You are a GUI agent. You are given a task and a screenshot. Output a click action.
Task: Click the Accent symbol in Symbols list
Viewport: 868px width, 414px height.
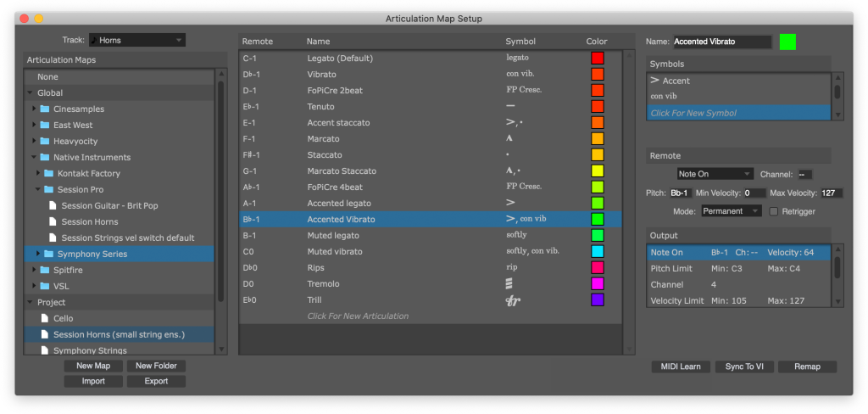(x=670, y=81)
